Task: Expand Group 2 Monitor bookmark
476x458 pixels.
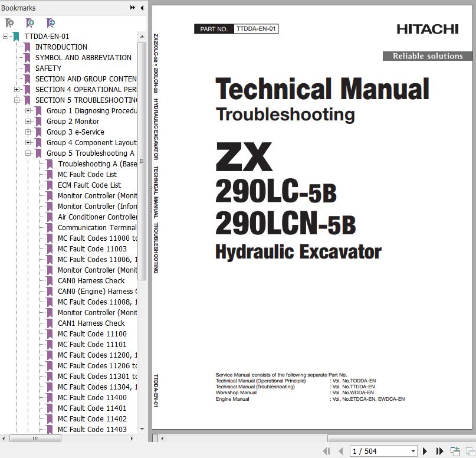Action: tap(28, 122)
